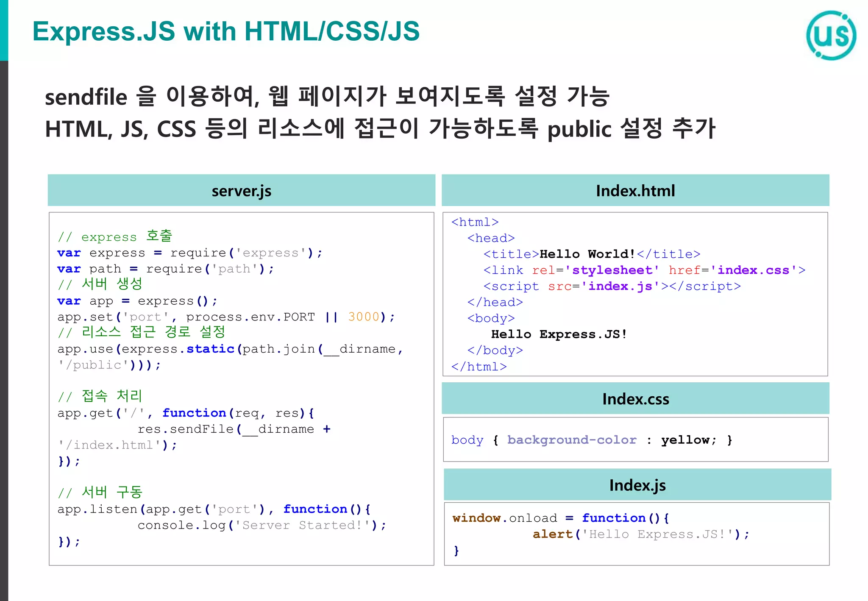The height and width of the screenshot is (601, 868).
Task: Click the opening <head> tag
Action: pos(491,238)
